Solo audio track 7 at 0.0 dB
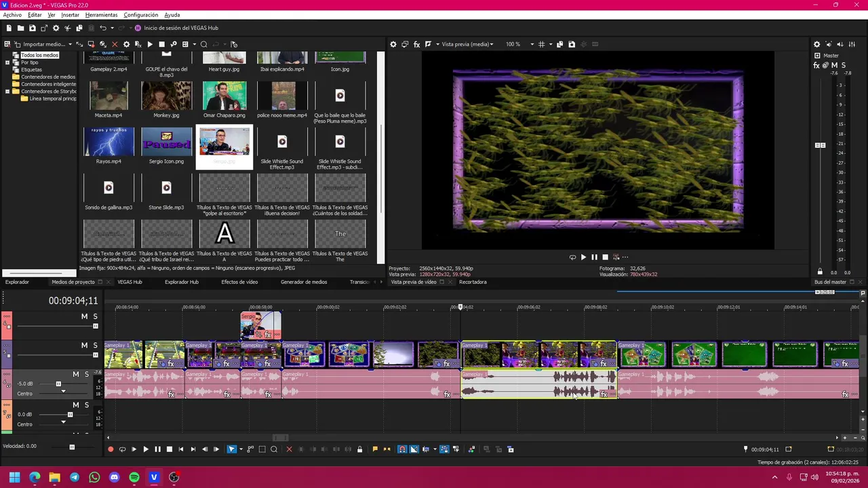 coord(86,405)
